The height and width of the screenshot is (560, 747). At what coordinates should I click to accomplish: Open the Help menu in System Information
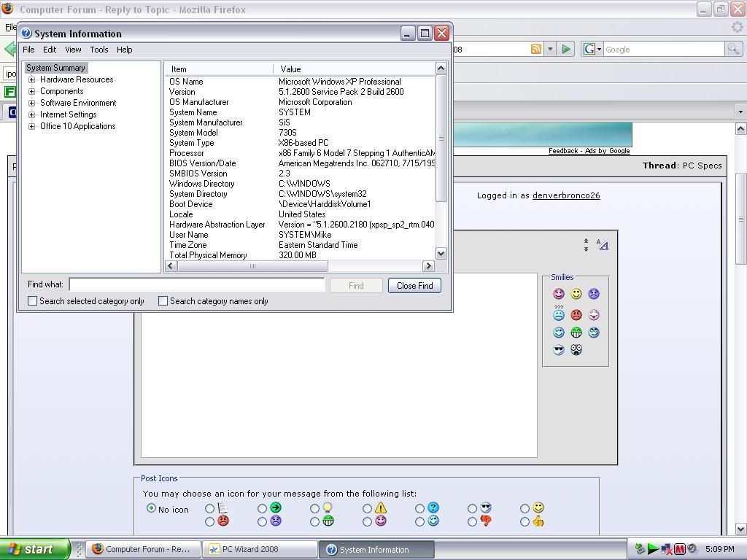pos(124,50)
